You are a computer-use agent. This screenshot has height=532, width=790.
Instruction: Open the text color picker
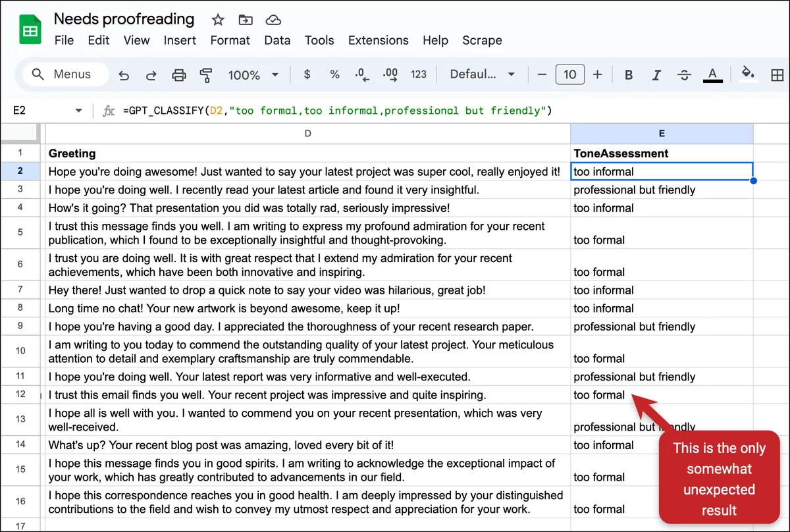712,75
